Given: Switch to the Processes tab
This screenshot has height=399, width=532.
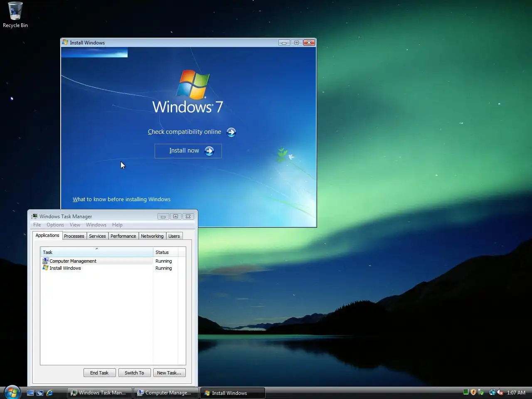Looking at the screenshot, I should 74,236.
